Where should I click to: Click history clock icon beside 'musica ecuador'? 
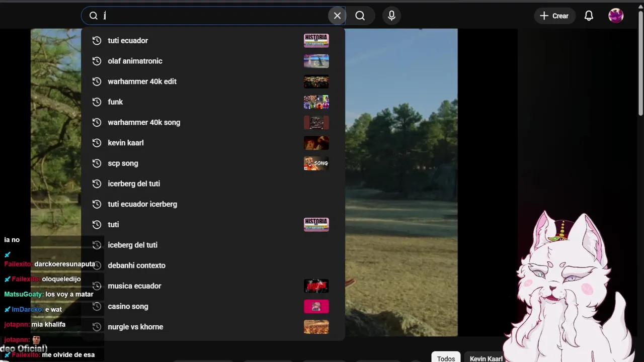click(x=97, y=286)
